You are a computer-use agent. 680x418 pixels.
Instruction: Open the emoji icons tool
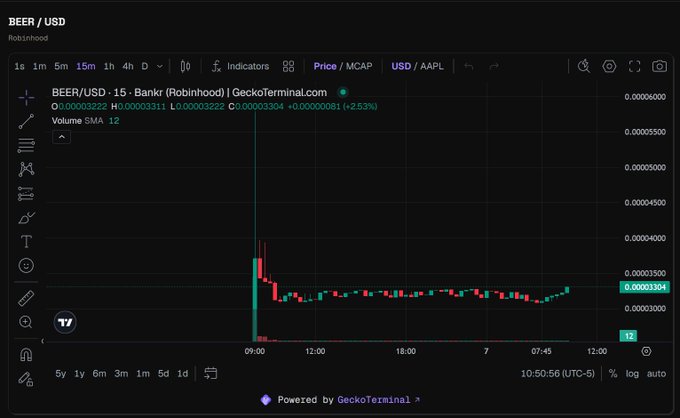tap(26, 265)
